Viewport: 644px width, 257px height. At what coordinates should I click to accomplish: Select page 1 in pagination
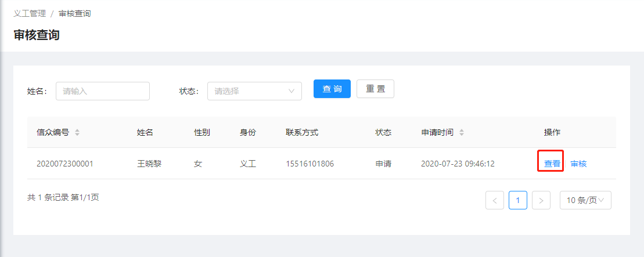click(518, 200)
